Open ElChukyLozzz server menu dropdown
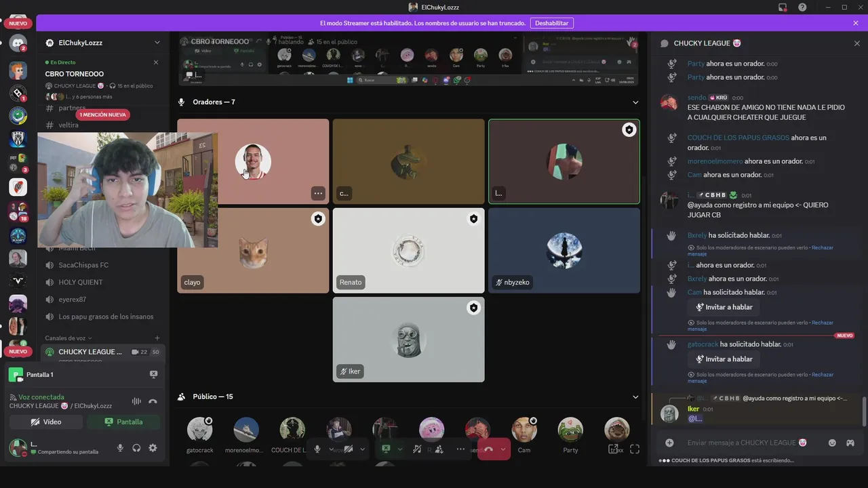 coord(157,43)
